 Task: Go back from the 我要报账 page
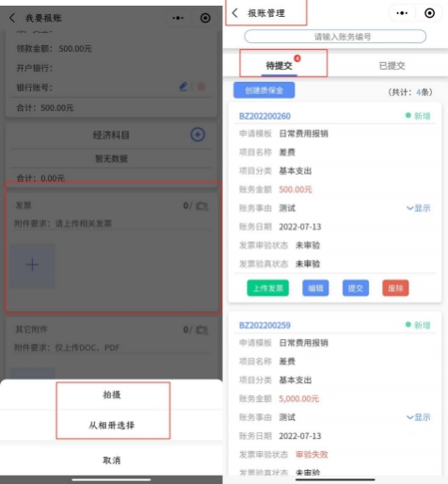click(12, 18)
